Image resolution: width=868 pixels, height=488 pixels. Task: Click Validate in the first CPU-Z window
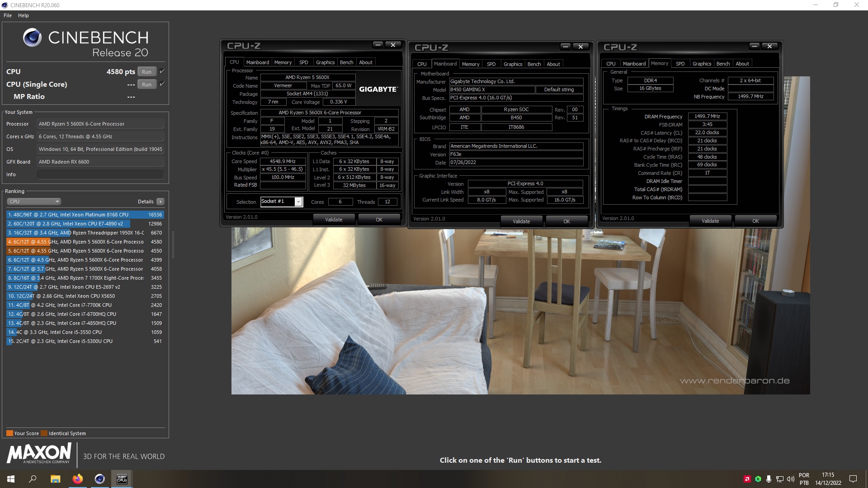tap(334, 220)
